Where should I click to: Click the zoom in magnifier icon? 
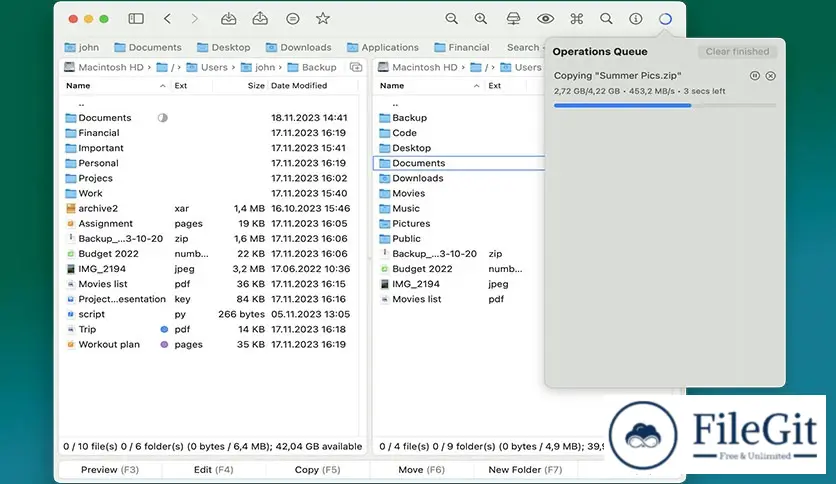481,19
